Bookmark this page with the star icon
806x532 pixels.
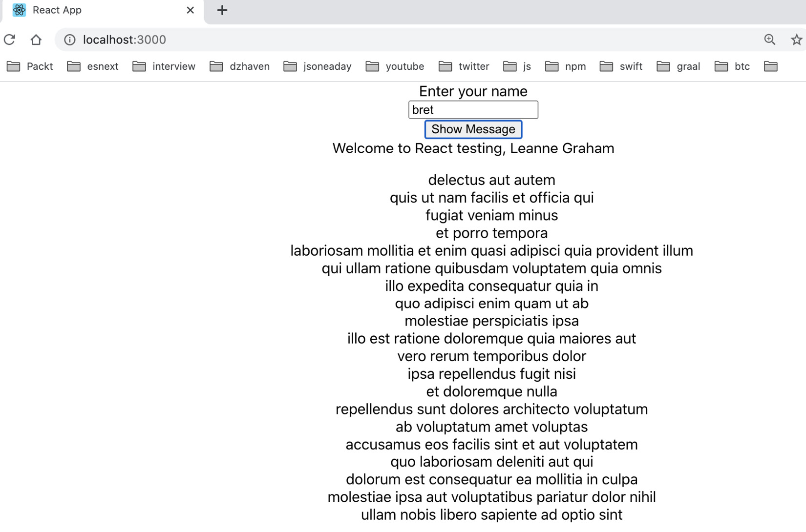pyautogui.click(x=797, y=40)
